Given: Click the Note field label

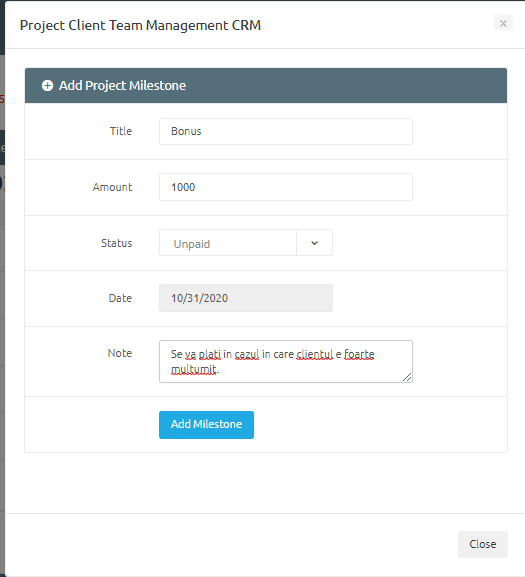Looking at the screenshot, I should [120, 353].
